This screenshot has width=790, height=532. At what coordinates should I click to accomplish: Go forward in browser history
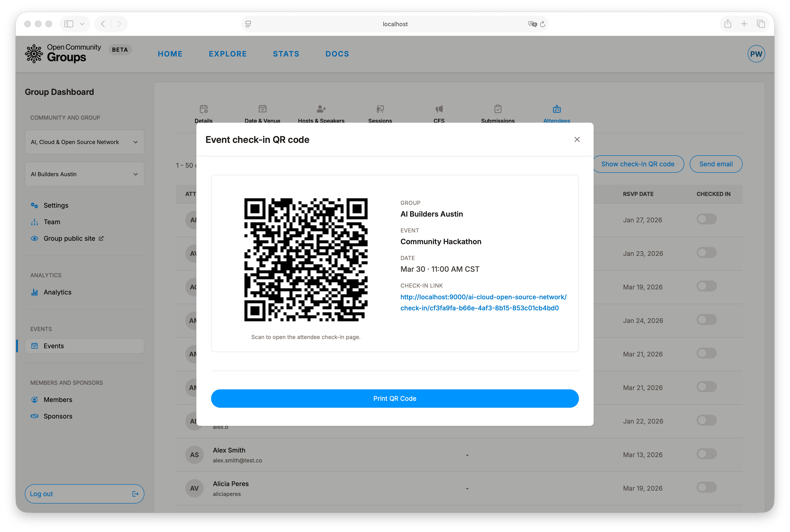click(119, 24)
